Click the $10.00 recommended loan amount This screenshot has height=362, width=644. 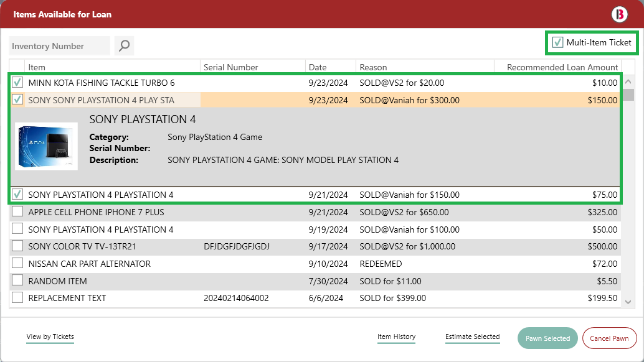[605, 83]
